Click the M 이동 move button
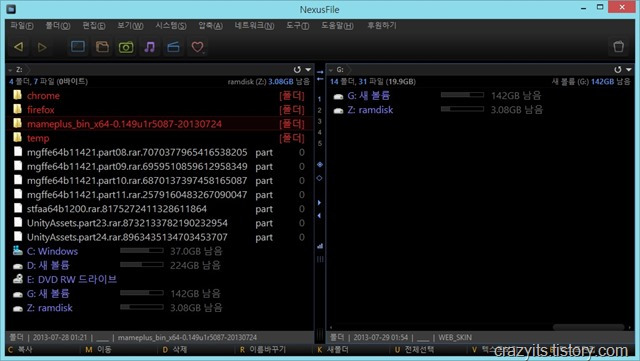 tap(98, 350)
